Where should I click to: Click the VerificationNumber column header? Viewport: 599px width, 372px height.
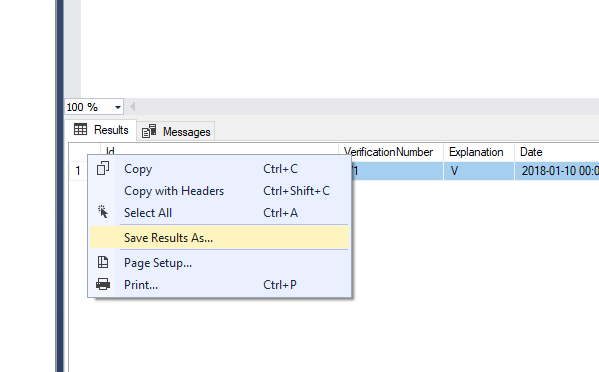391,152
